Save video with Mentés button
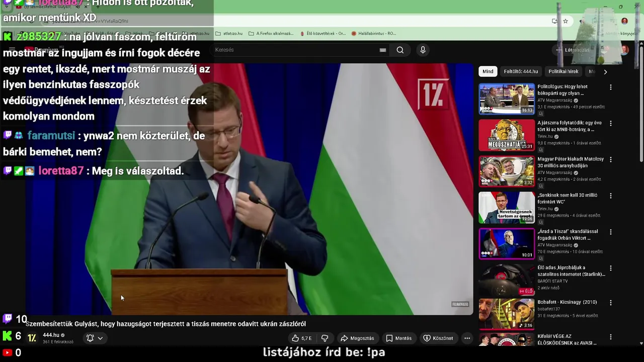 click(x=398, y=338)
